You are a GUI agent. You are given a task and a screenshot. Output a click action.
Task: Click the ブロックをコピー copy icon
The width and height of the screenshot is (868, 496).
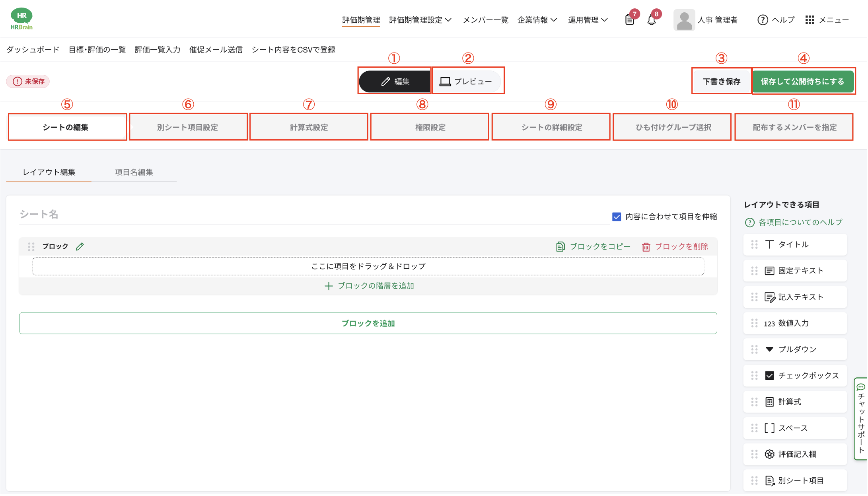[560, 247]
